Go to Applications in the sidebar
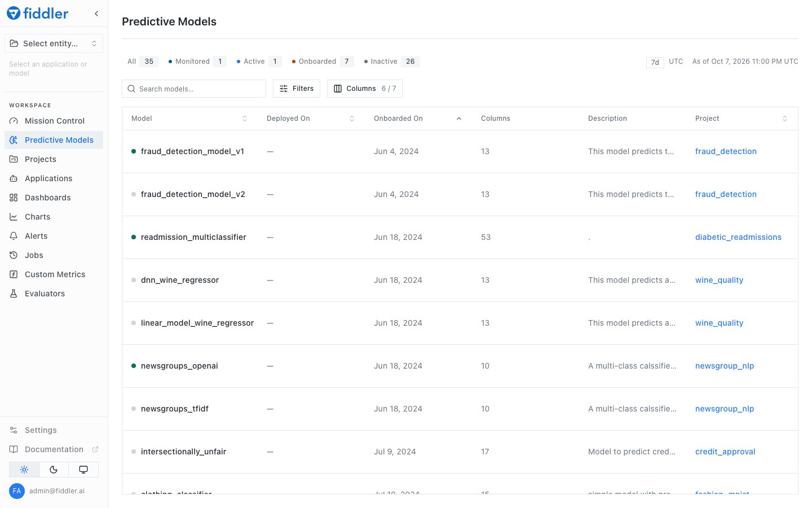 click(54, 178)
